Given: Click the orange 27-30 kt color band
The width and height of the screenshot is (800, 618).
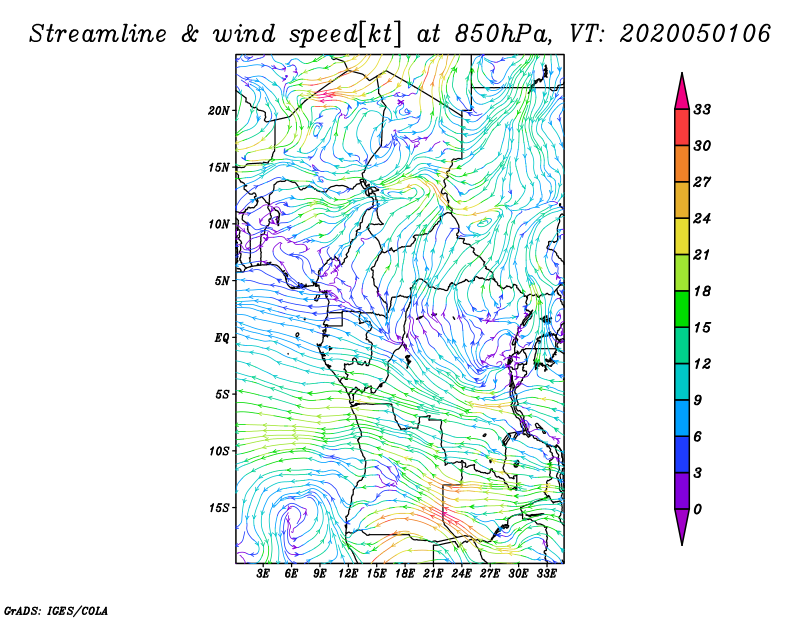Looking at the screenshot, I should [682, 164].
